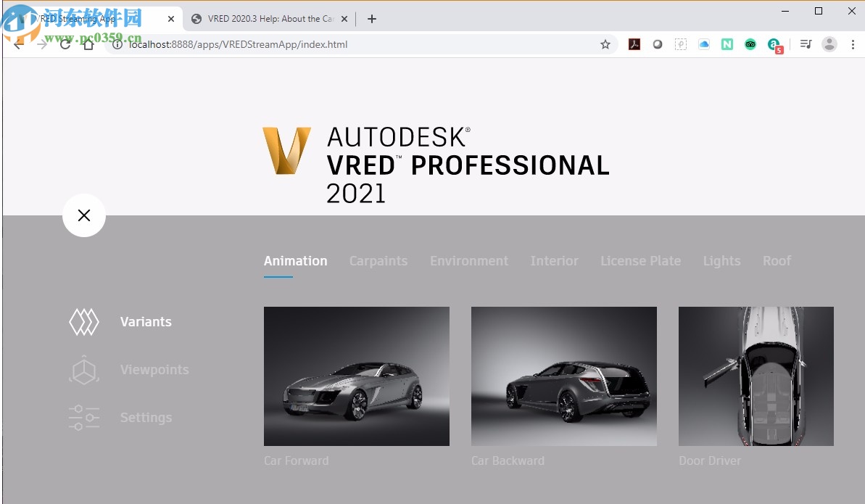Play the Car Forward animation thumbnail

(356, 376)
